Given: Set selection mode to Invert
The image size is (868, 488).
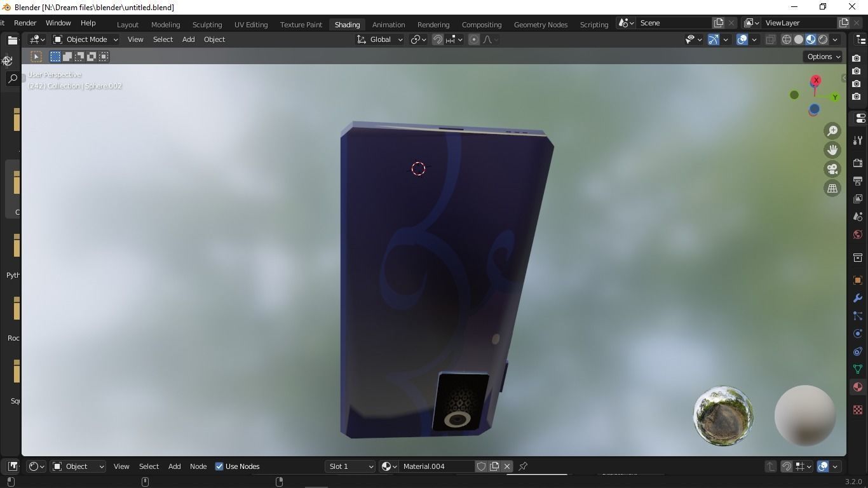Looking at the screenshot, I should (92, 57).
